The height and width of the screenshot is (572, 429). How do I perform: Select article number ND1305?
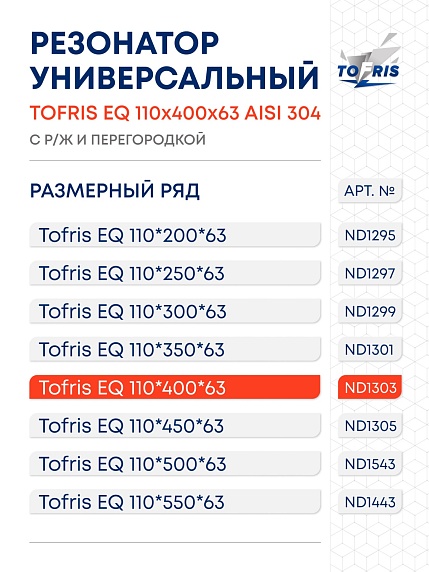click(370, 425)
